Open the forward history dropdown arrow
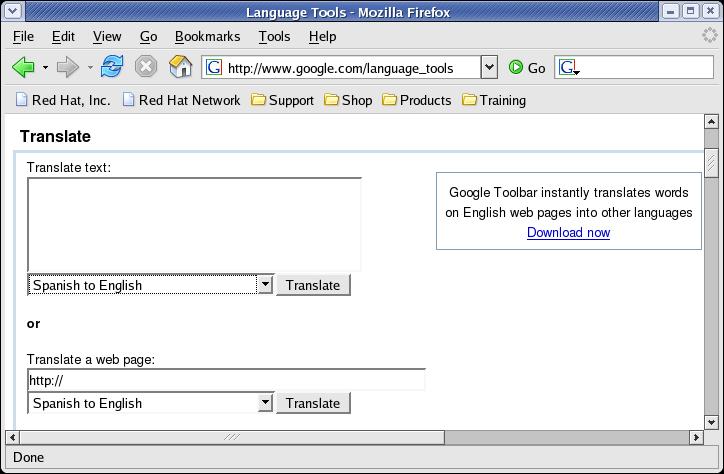Screen dimensions: 724x474 point(90,67)
